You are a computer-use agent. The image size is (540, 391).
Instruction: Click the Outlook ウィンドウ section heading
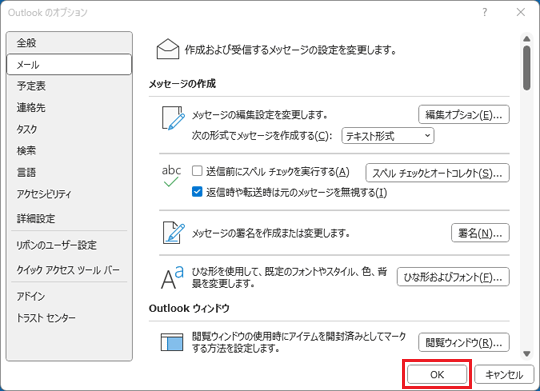pyautogui.click(x=189, y=308)
